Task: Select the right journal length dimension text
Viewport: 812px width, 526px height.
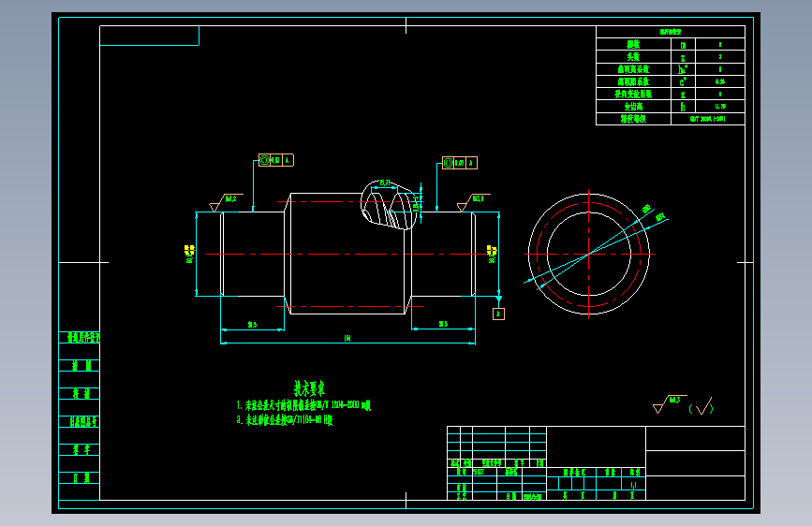Action: tap(443, 324)
